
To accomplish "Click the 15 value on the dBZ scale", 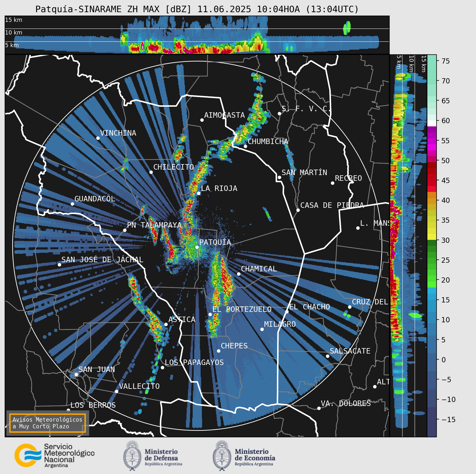I will pos(446,300).
